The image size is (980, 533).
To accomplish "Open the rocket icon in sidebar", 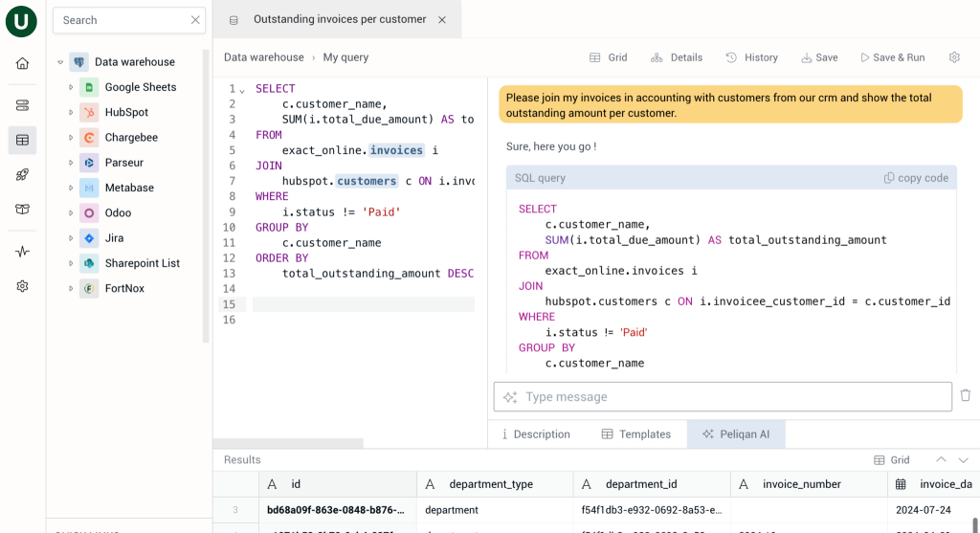I will pyautogui.click(x=23, y=174).
